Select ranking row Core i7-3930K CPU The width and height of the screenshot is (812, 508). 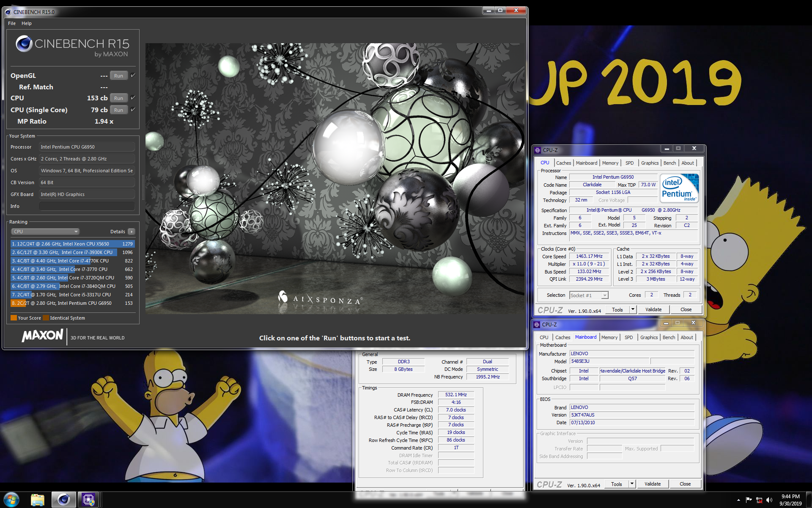[72, 252]
